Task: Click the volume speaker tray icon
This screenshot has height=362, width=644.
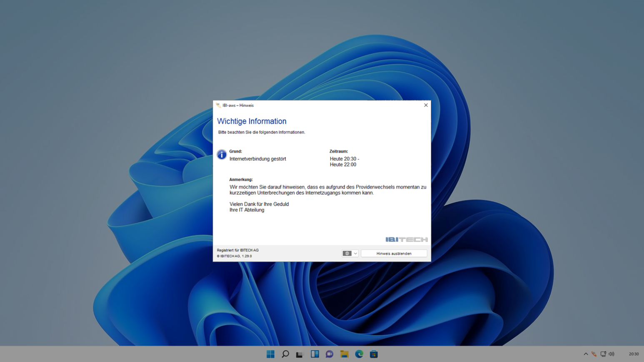Action: coord(612,354)
